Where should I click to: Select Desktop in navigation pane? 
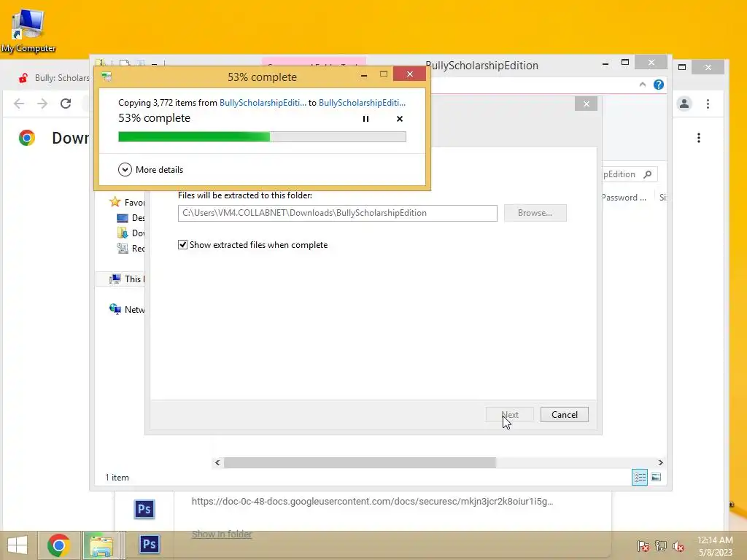tap(131, 217)
